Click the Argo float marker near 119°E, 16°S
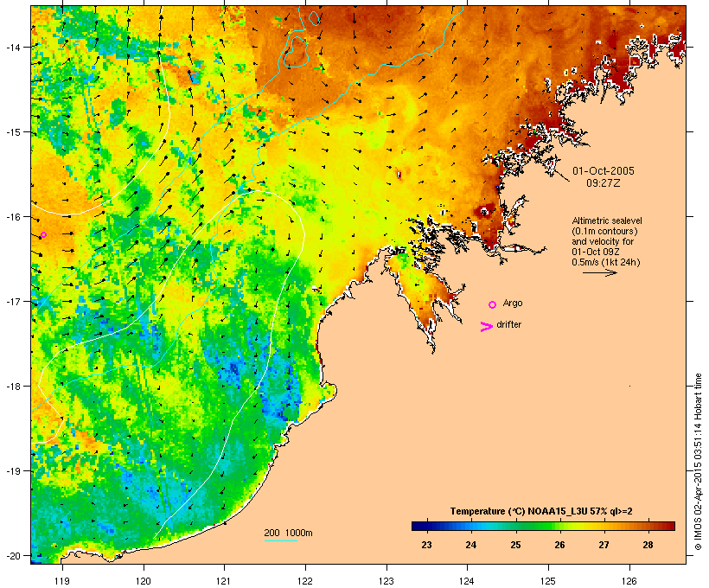The height and width of the screenshot is (588, 709). point(43,234)
